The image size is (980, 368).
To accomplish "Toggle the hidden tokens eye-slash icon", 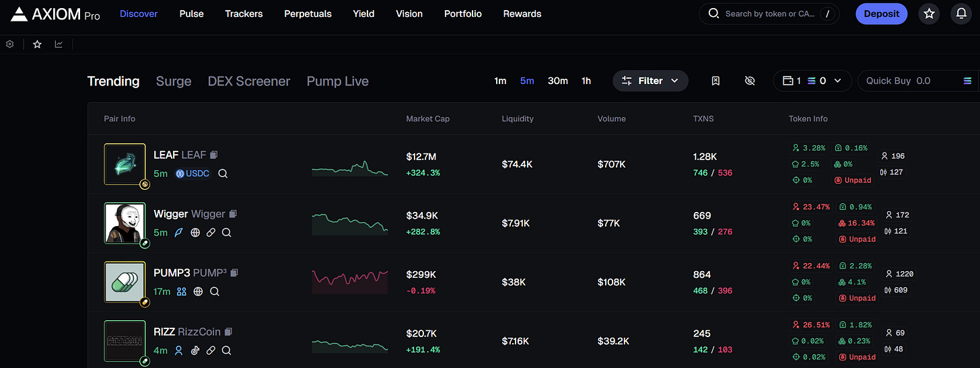I will click(x=750, y=81).
